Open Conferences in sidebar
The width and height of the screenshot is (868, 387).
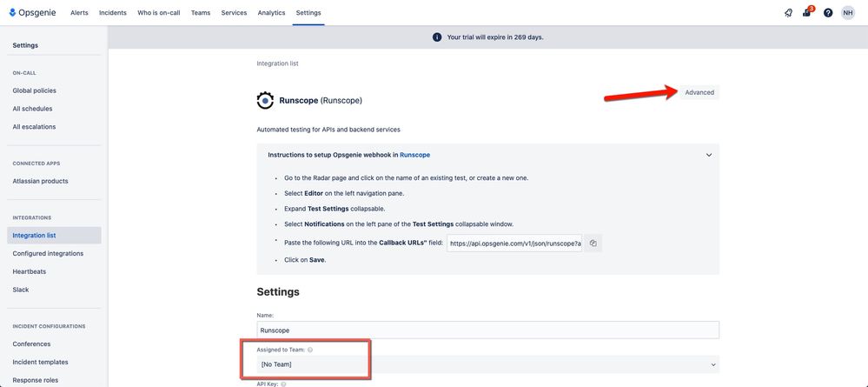point(31,344)
